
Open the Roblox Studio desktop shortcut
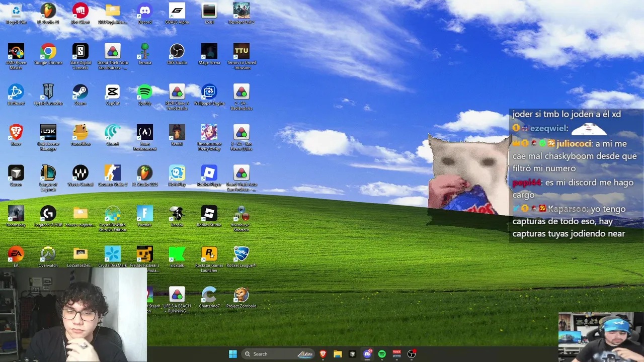pyautogui.click(x=209, y=216)
